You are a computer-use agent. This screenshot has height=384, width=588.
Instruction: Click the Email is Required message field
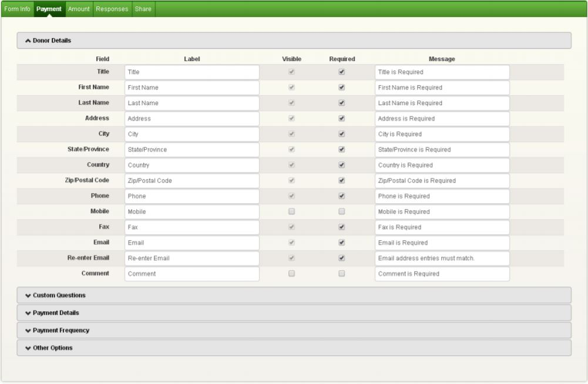pos(442,242)
